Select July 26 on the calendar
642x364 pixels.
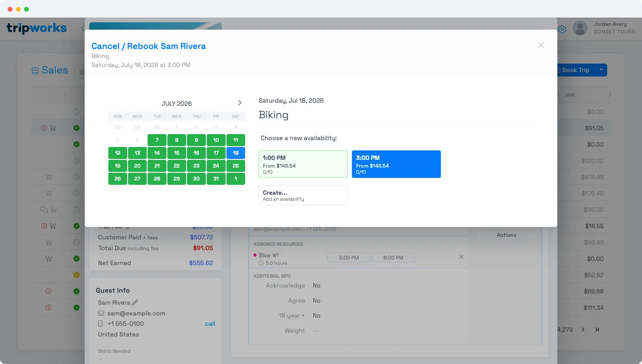tap(118, 179)
